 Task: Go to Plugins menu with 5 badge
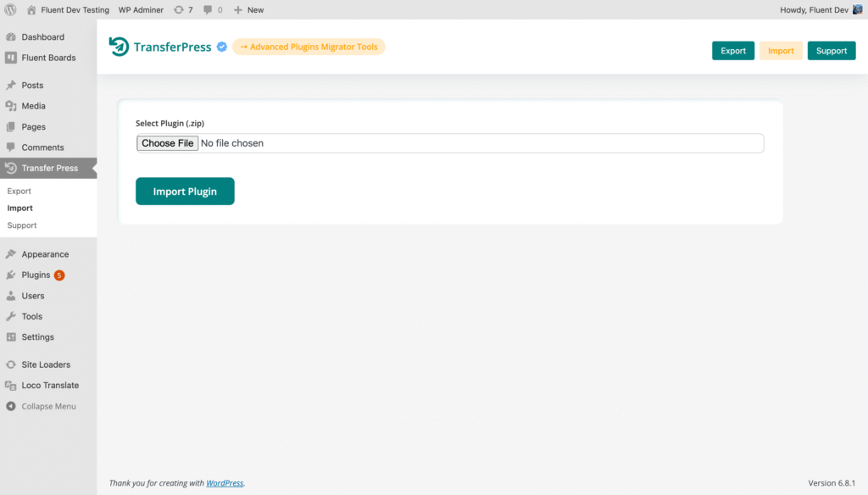pos(36,275)
